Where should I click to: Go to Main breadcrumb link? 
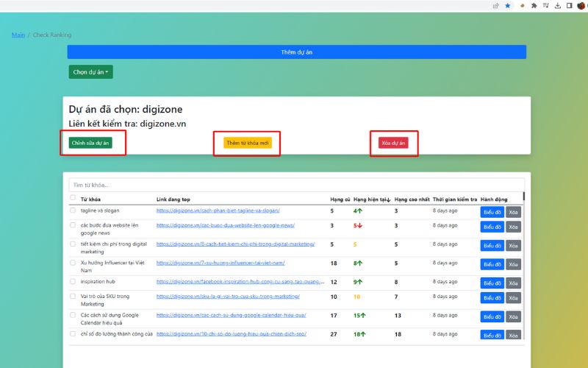tap(18, 35)
